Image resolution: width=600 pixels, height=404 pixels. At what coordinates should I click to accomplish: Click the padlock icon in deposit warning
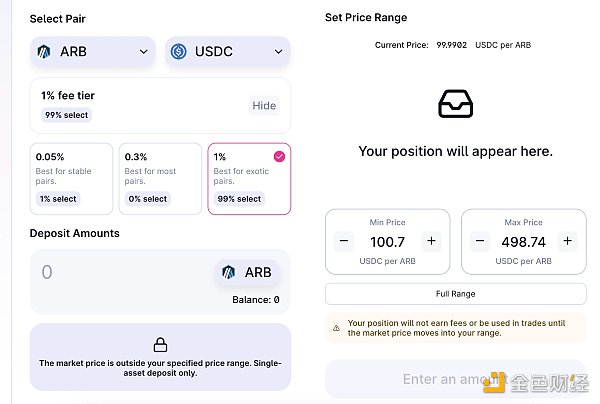(160, 344)
